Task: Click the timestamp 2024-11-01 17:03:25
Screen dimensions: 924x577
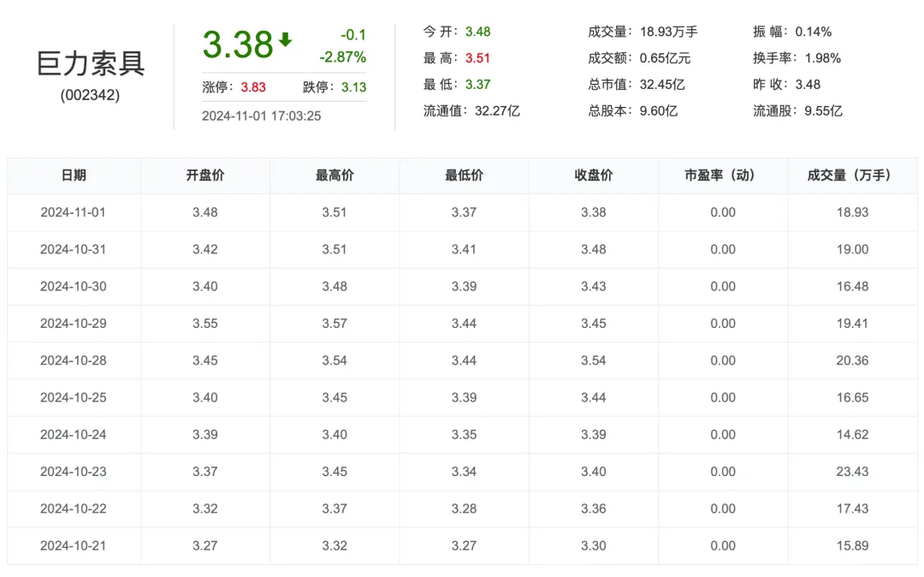Action: click(261, 116)
